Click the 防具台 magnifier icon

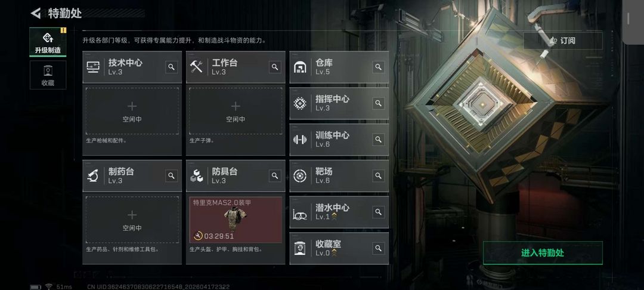275,176
